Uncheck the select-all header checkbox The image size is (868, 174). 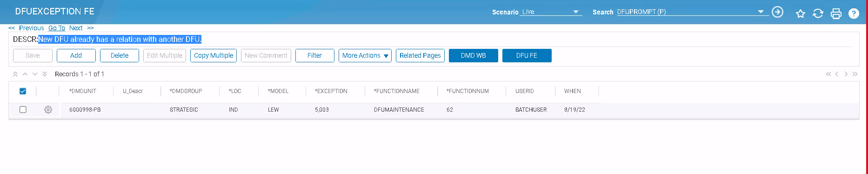(23, 91)
